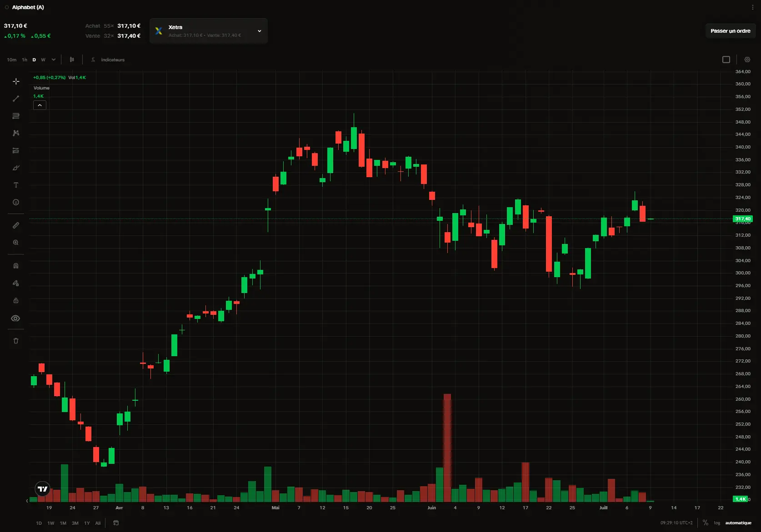Click the Passer un ordre button
Viewport: 761px width, 532px height.
(x=731, y=31)
